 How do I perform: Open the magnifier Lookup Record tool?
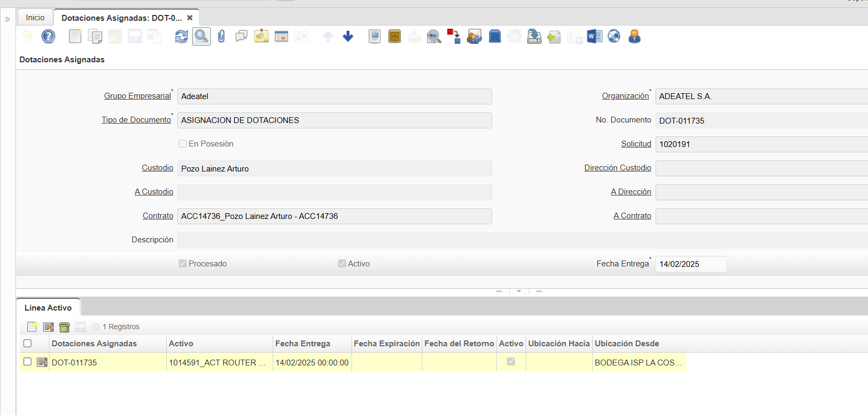point(201,36)
